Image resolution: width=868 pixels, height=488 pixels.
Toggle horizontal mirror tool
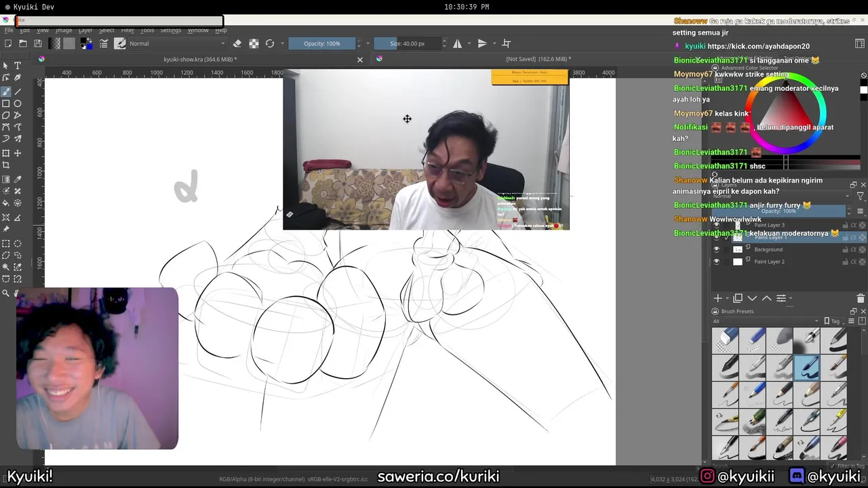tap(458, 43)
